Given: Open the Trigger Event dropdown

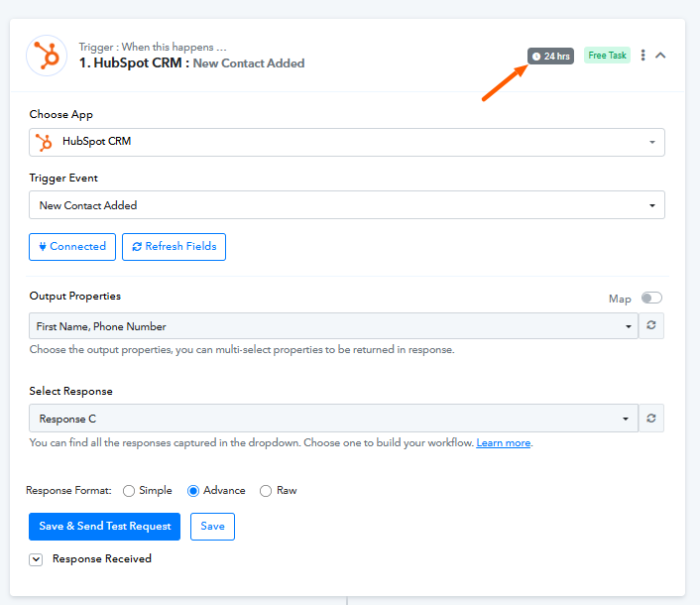Looking at the screenshot, I should click(346, 205).
